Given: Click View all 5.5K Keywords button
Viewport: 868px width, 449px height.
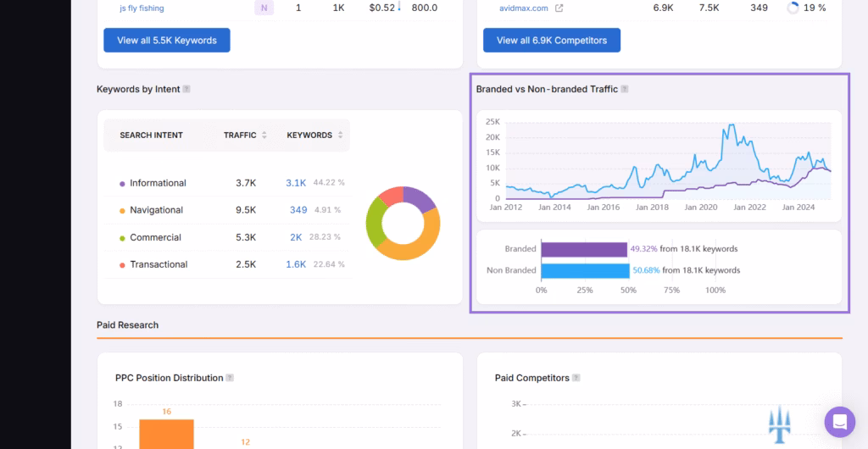Looking at the screenshot, I should (x=167, y=41).
